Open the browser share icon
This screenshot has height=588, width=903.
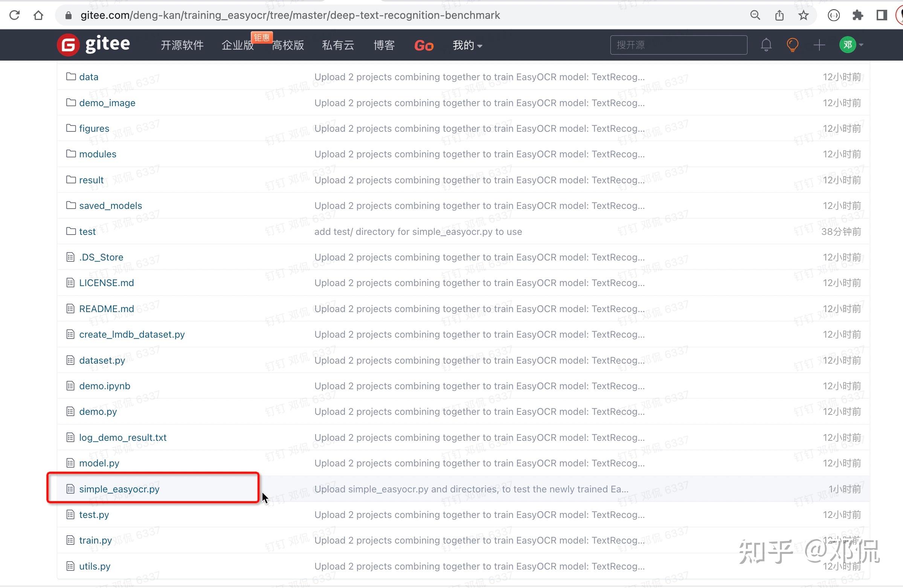coord(779,15)
